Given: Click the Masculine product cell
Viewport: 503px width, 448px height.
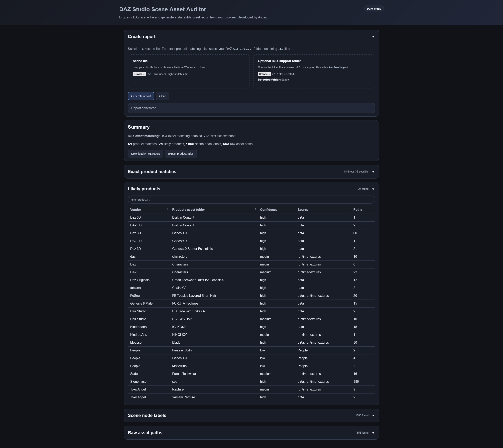Looking at the screenshot, I should tap(179, 366).
